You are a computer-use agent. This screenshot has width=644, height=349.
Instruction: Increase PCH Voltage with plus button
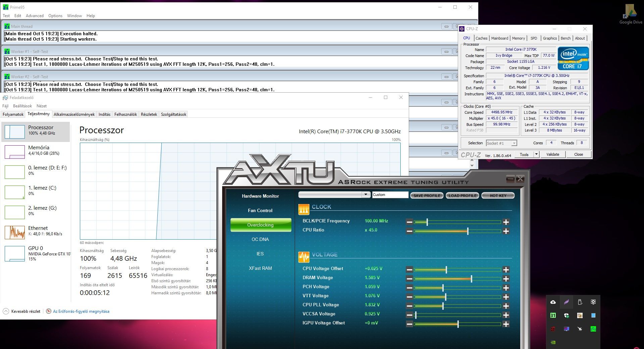(506, 288)
